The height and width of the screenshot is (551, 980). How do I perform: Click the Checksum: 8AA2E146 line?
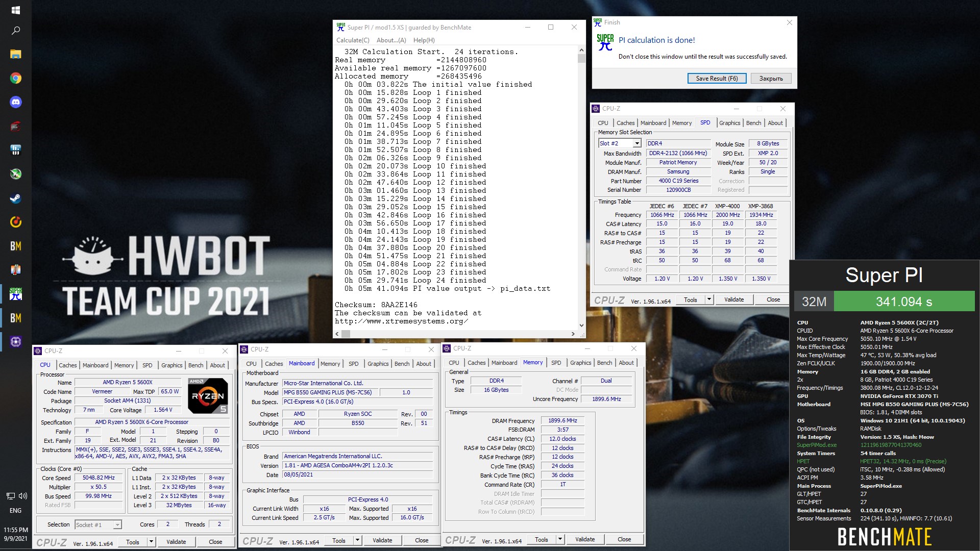(x=376, y=305)
